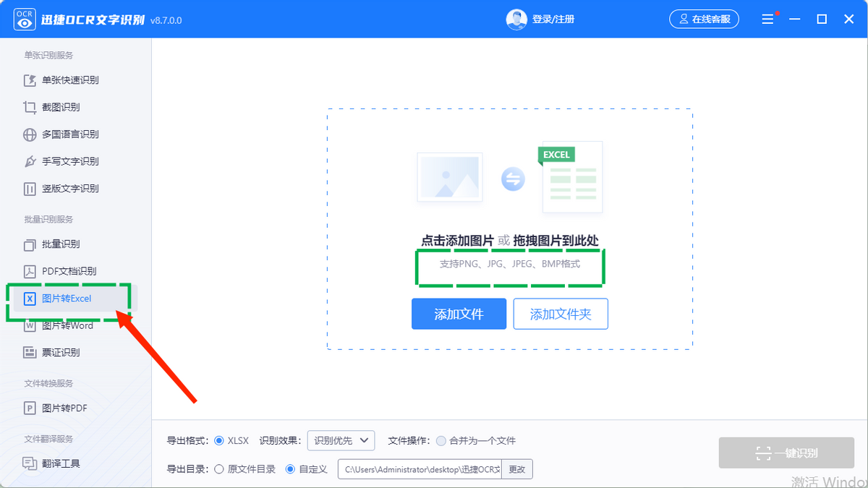Open 批量识别 in sidebar
The width and height of the screenshot is (868, 488).
coord(61,244)
